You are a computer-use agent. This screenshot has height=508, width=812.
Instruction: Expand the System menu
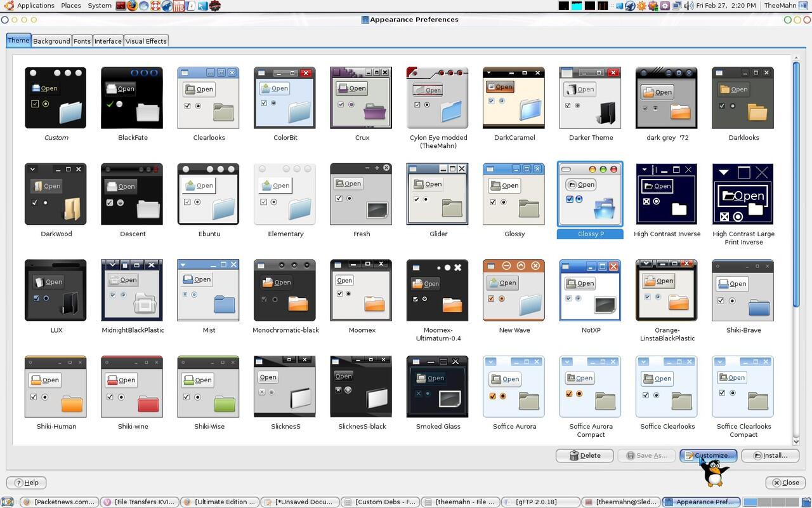pyautogui.click(x=100, y=6)
